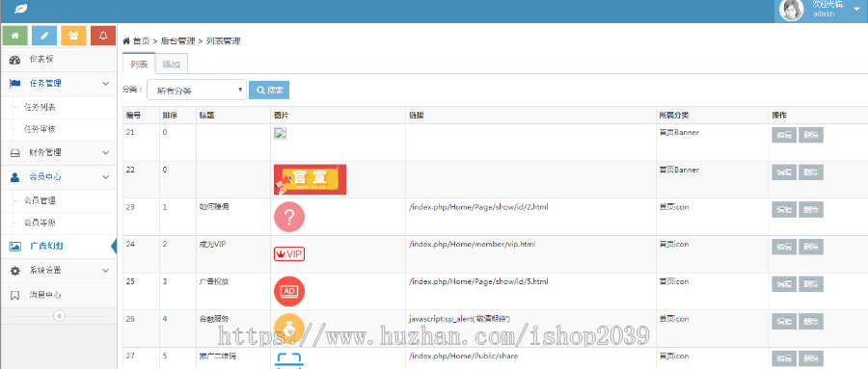Edit row 21 首页Banner entry
This screenshot has width=868, height=369.
click(x=784, y=135)
